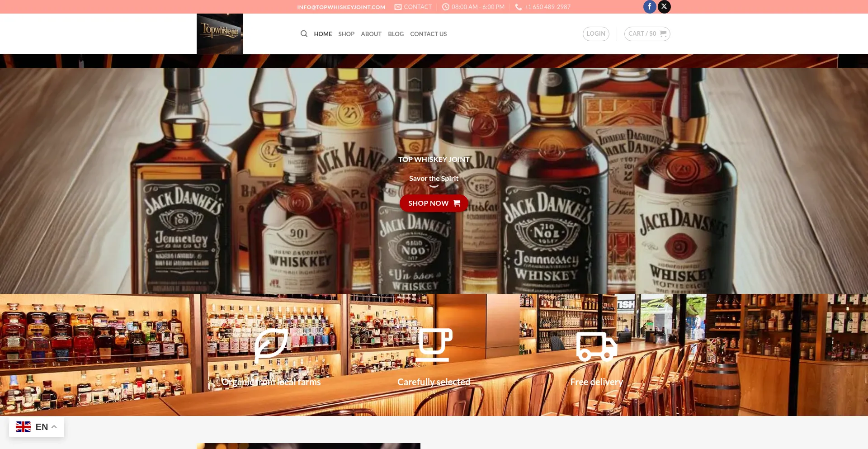Open the BLOG menu item
The width and height of the screenshot is (868, 449).
pos(396,34)
